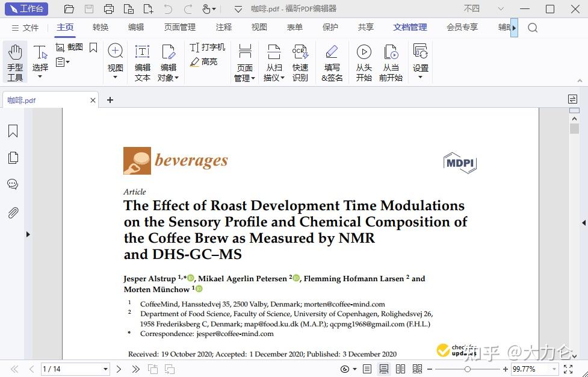The height and width of the screenshot is (377, 588).
Task: Open the bookmarks panel in the sidebar
Action: tap(13, 131)
